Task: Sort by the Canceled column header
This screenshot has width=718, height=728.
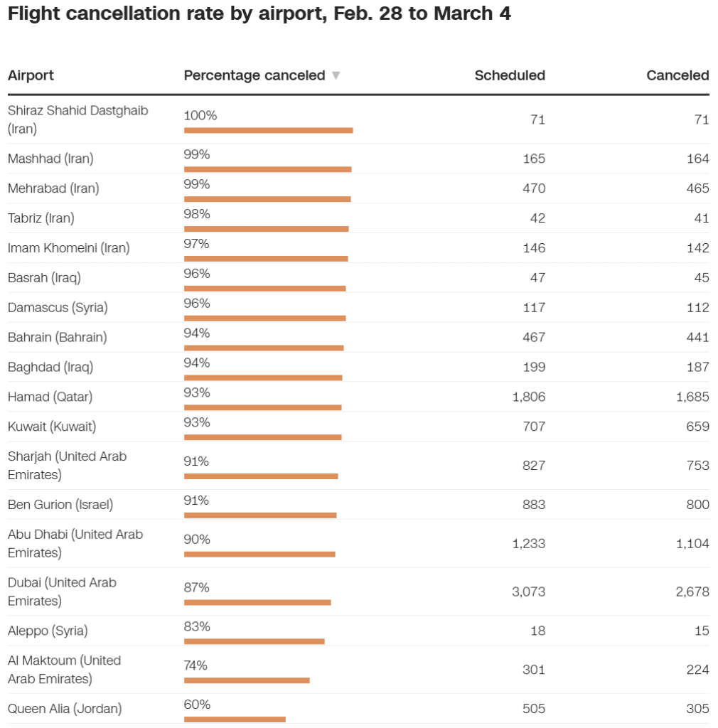Action: 677,75
